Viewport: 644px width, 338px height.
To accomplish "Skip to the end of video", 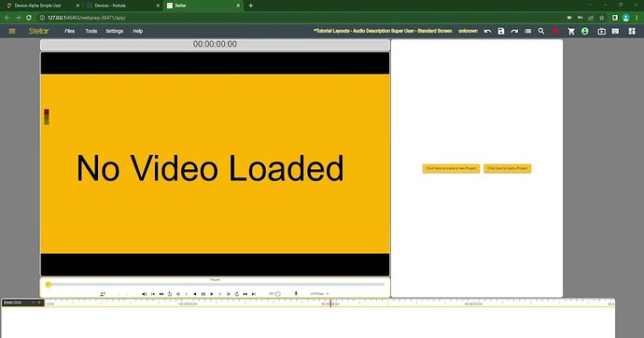I will coord(254,293).
